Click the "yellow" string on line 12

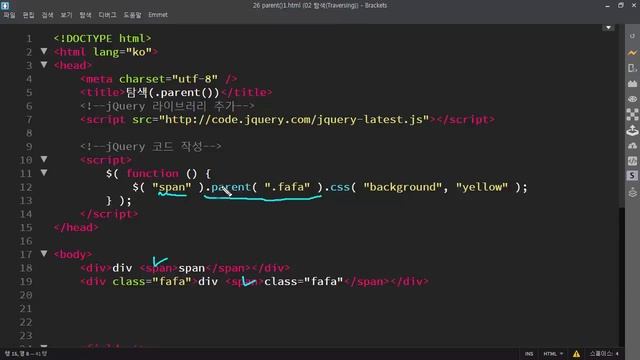coord(482,187)
